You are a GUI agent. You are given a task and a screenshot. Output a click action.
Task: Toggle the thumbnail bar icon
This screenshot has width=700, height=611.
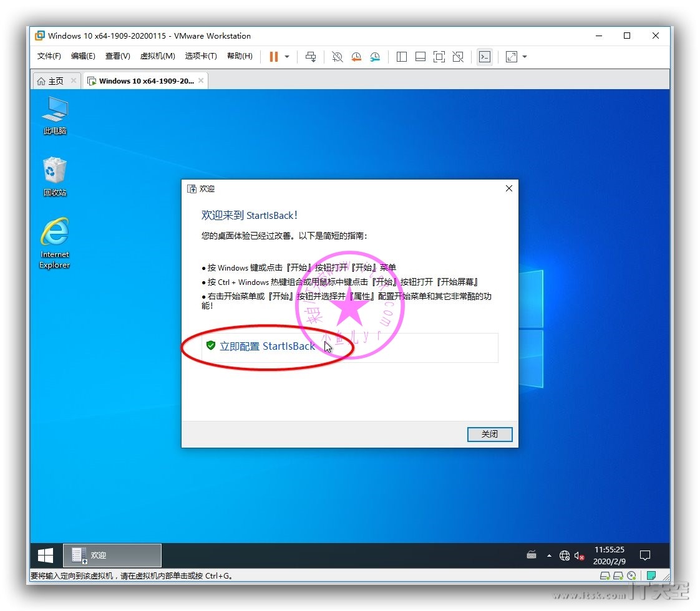click(x=420, y=57)
